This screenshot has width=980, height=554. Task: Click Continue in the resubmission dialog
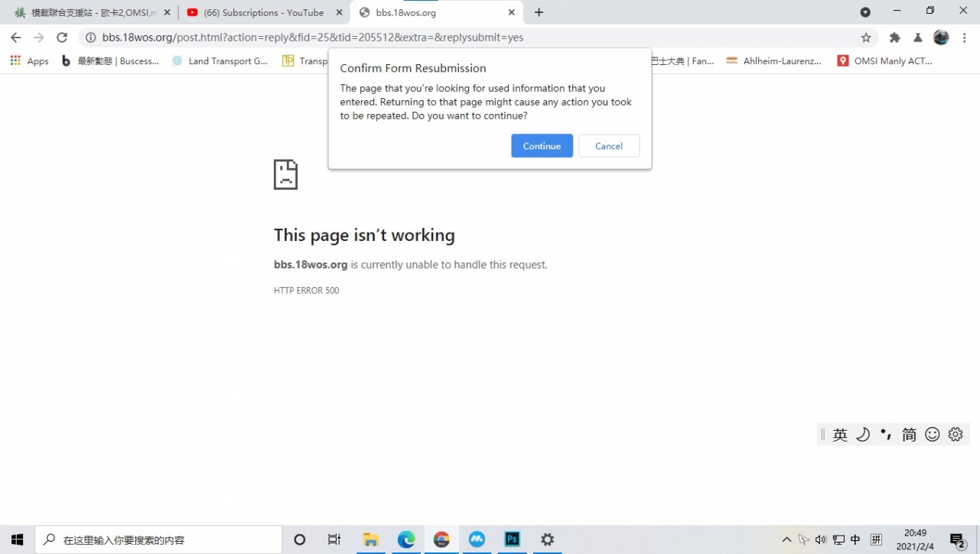click(542, 146)
